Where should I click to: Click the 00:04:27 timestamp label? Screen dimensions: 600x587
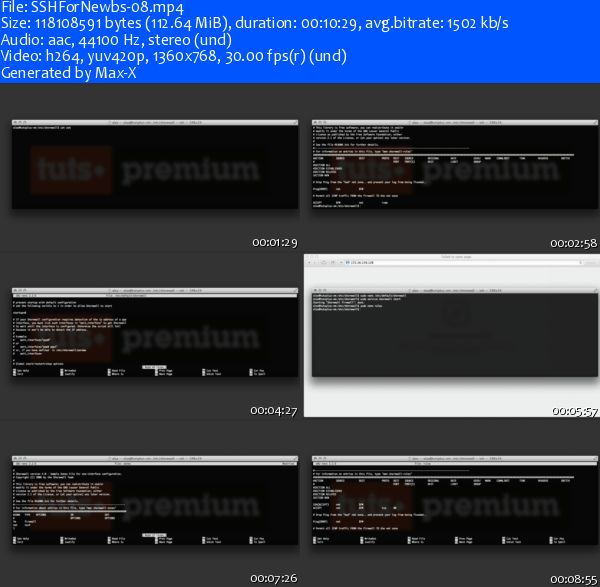274,411
